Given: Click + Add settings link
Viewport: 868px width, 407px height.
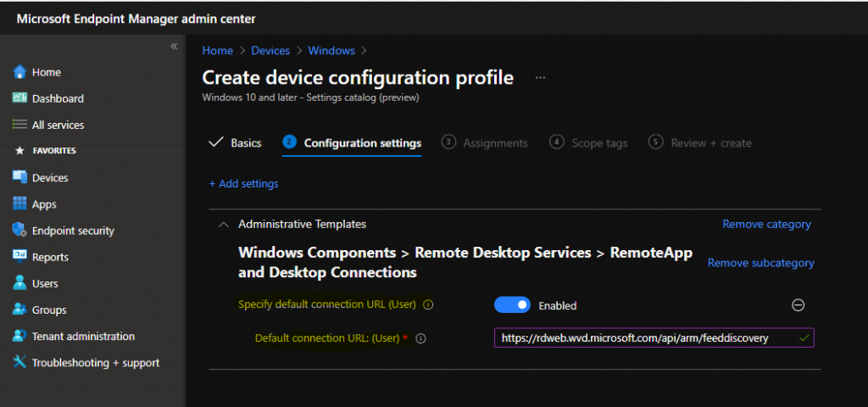Looking at the screenshot, I should point(243,183).
